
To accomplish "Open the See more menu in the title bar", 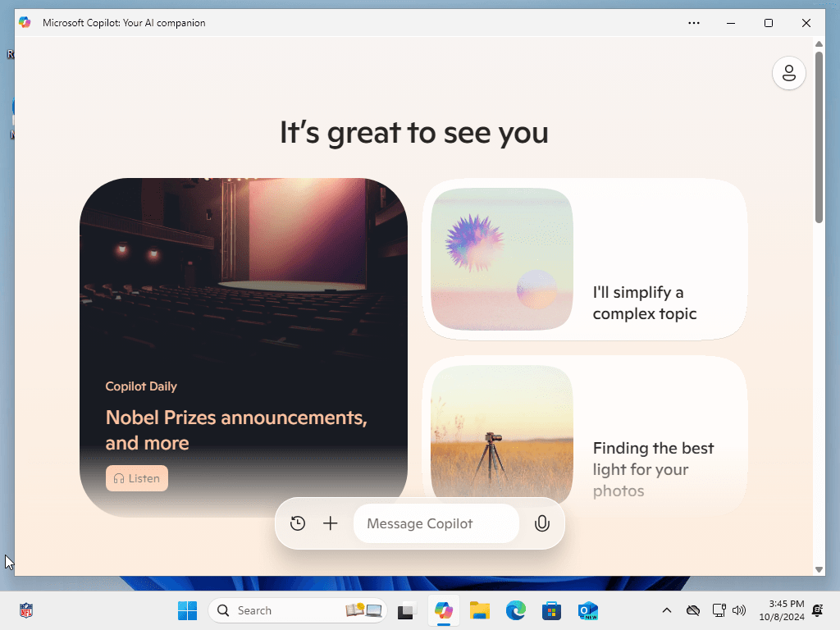I will click(694, 23).
